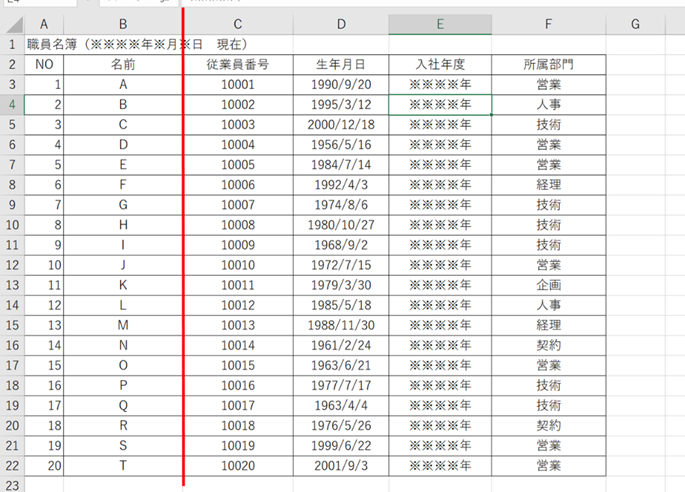Select employee number cell 10007
Viewport: 685px width, 492px height.
[x=237, y=205]
